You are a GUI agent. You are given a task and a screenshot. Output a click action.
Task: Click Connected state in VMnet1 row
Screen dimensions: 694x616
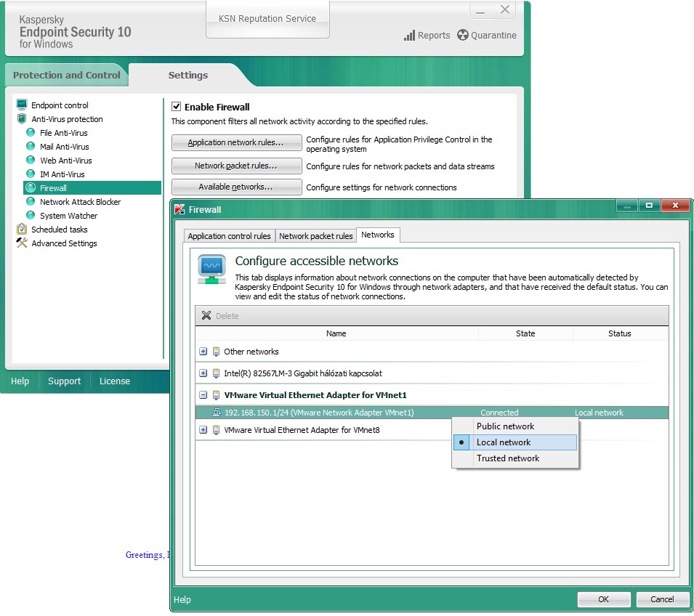coord(499,413)
